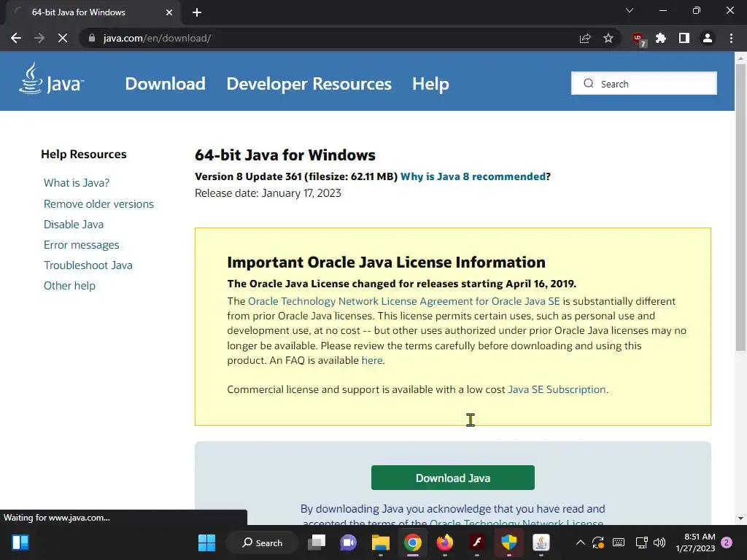This screenshot has width=747, height=560.
Task: Open the 'Other help' link
Action: click(x=69, y=286)
